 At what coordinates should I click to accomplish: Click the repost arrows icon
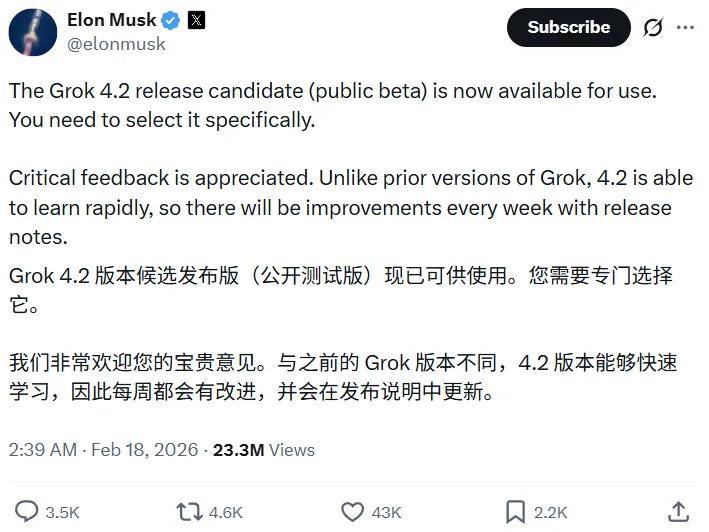click(x=189, y=512)
